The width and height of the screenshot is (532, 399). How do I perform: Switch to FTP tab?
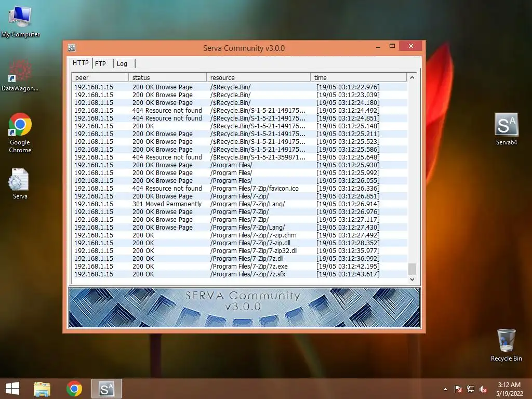(100, 63)
